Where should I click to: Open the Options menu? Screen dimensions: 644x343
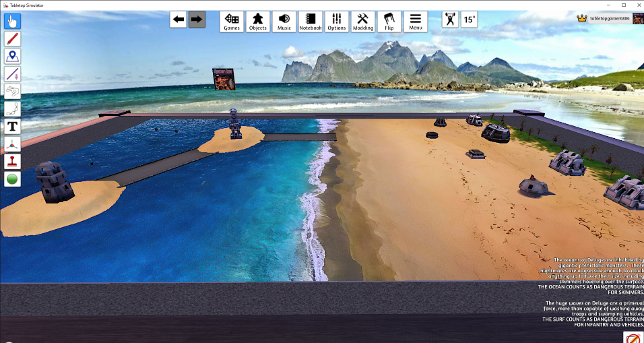(x=337, y=22)
